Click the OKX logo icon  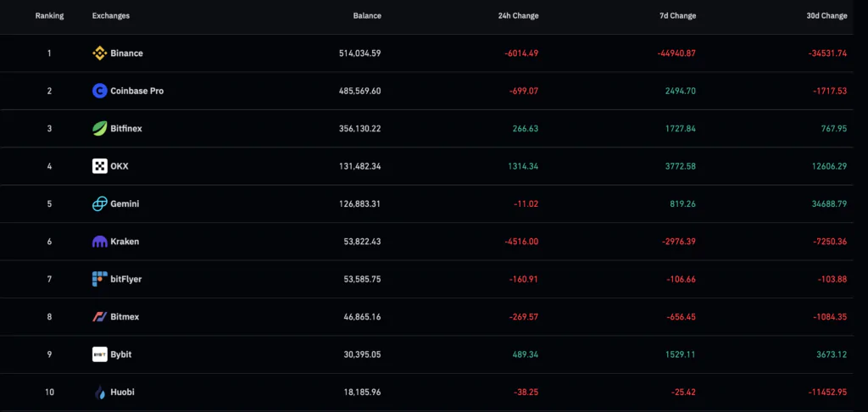(x=100, y=166)
